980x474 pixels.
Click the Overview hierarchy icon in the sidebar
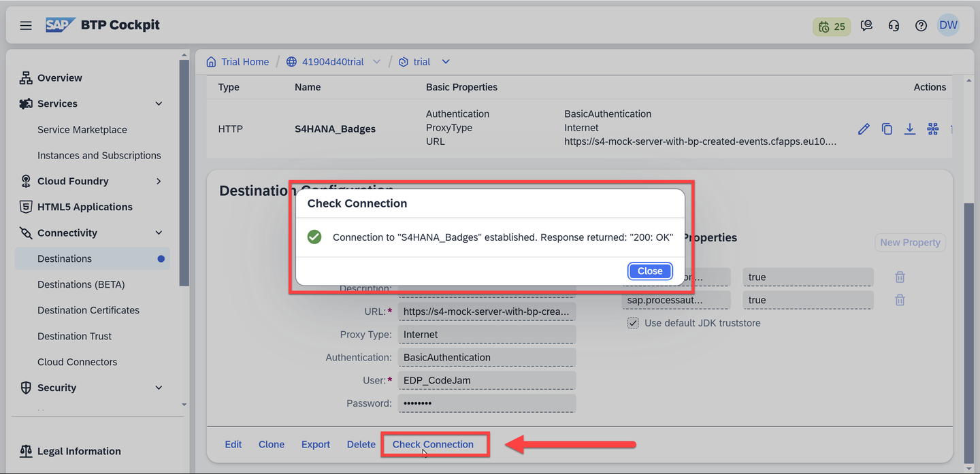pyautogui.click(x=26, y=78)
